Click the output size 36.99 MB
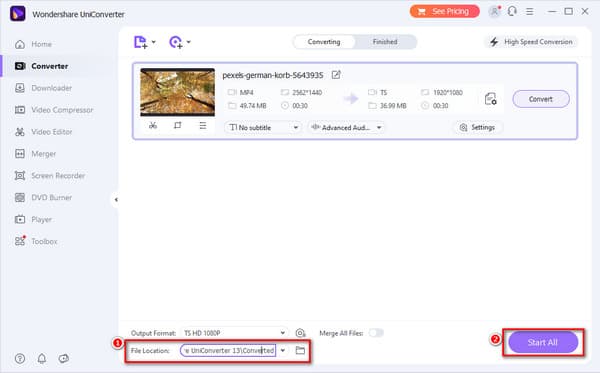This screenshot has height=373, width=600. [x=393, y=106]
